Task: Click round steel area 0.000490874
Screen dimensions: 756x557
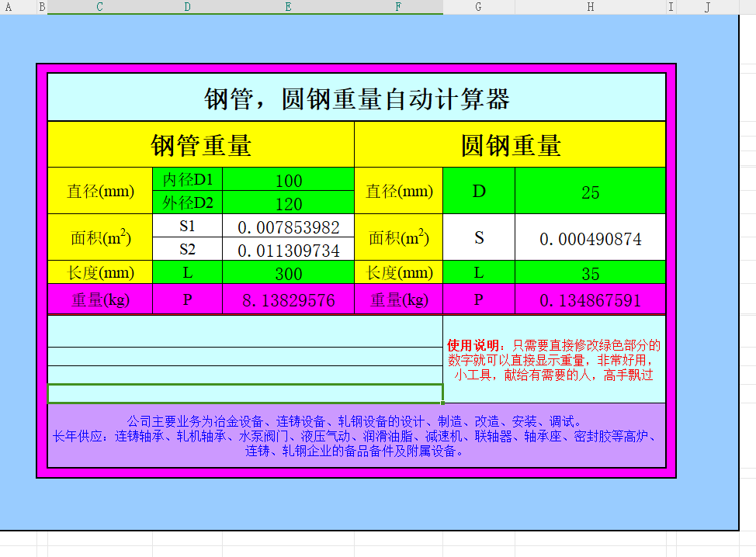Action: 590,237
